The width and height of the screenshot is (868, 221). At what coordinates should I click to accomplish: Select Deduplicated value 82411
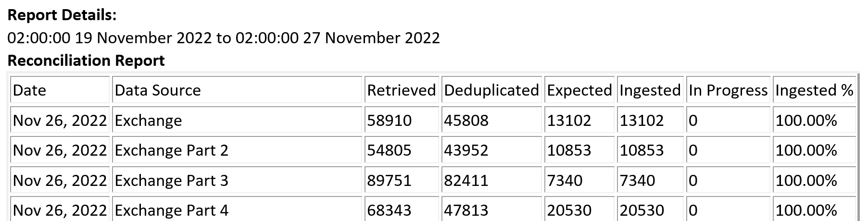pyautogui.click(x=466, y=181)
